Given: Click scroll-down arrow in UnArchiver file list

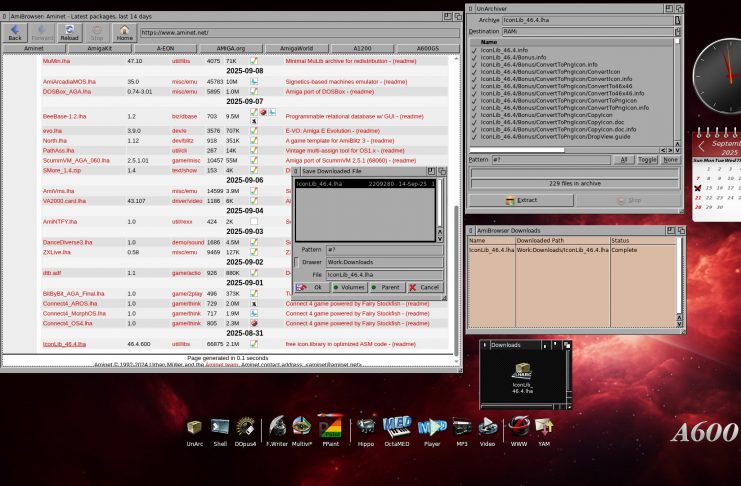Looking at the screenshot, I should (x=677, y=150).
